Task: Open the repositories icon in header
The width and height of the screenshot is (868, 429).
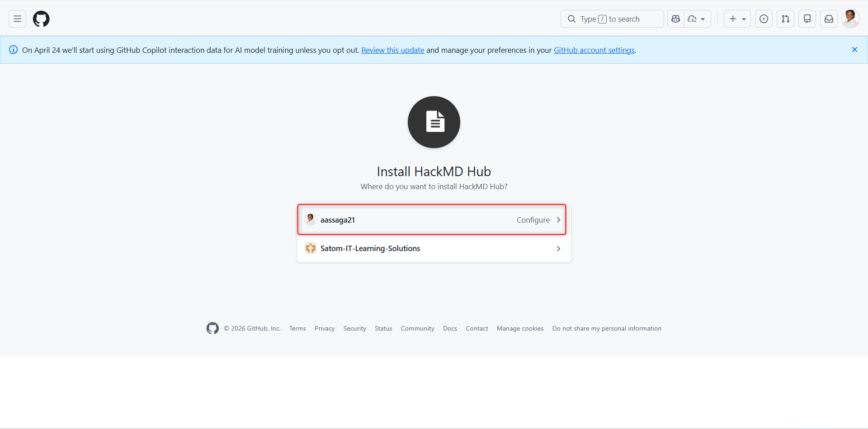Action: coord(807,19)
